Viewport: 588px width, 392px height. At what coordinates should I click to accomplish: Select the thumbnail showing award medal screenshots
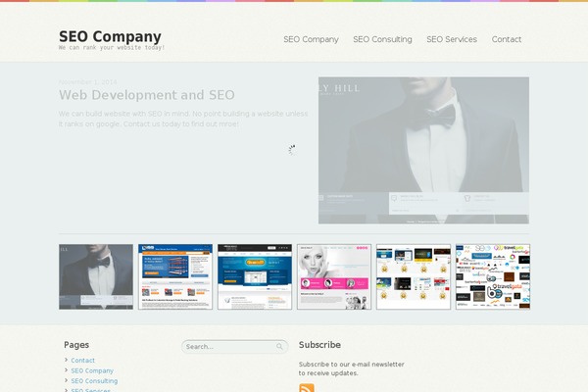[x=414, y=276]
